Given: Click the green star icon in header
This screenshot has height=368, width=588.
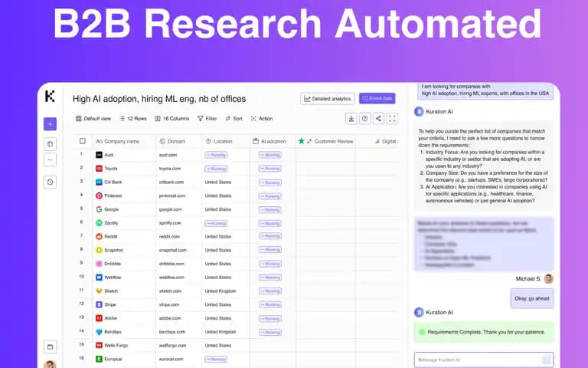Looking at the screenshot, I should pyautogui.click(x=301, y=141).
